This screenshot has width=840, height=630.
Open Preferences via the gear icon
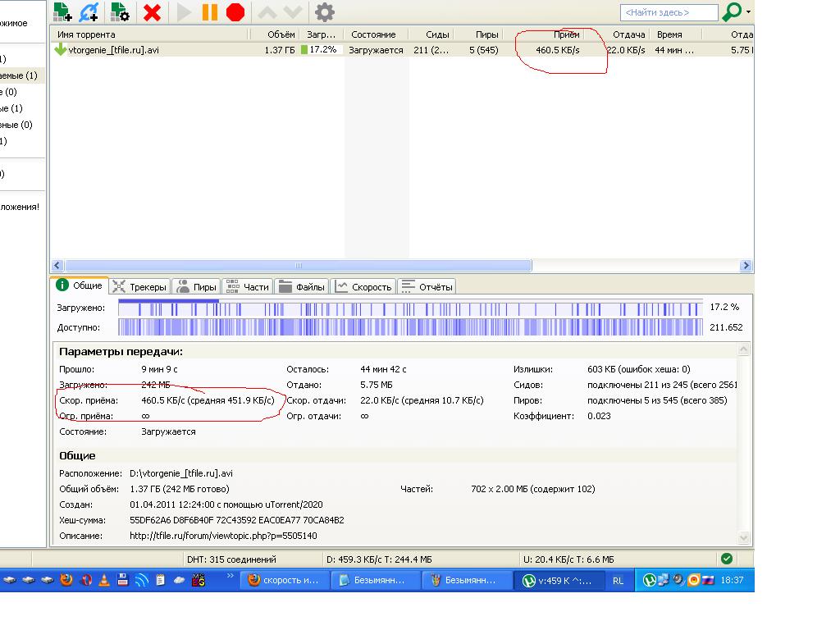tap(325, 11)
